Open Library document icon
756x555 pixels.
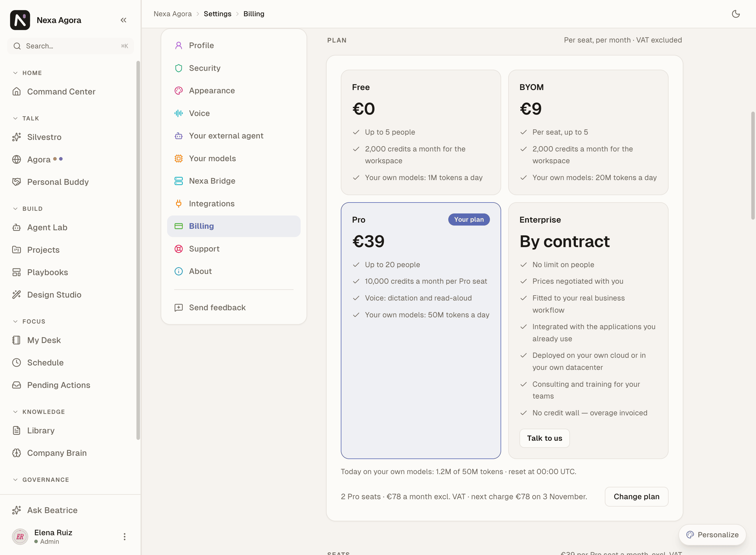tap(17, 430)
